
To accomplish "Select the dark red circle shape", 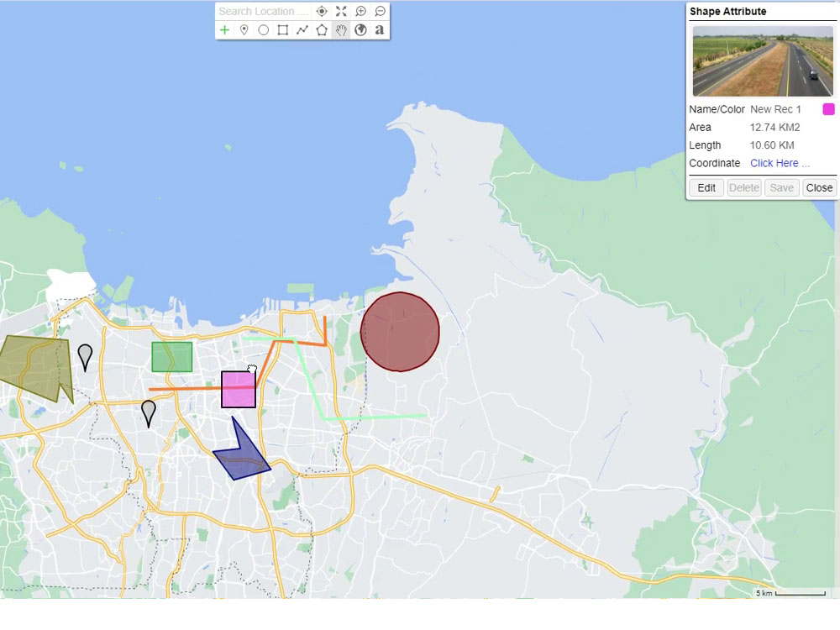I will 400,332.
